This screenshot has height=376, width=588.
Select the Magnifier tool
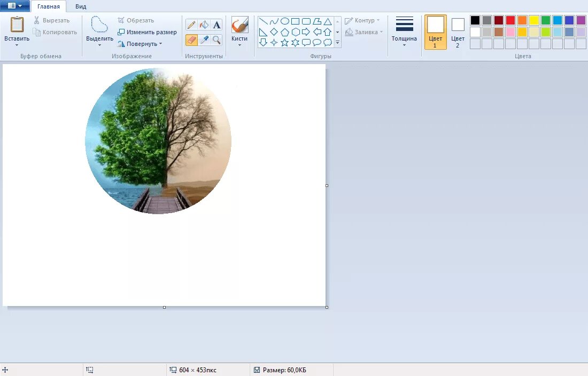216,40
